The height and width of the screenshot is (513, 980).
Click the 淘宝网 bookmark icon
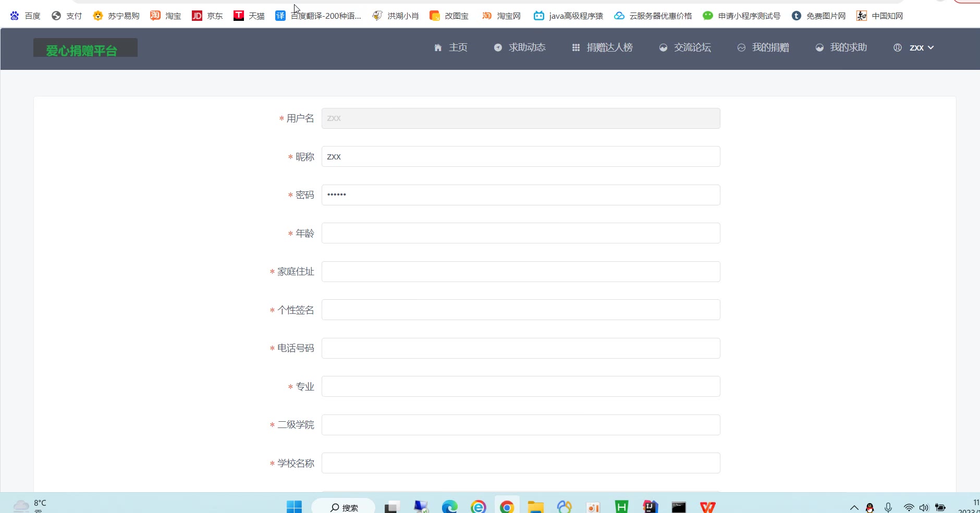point(487,16)
